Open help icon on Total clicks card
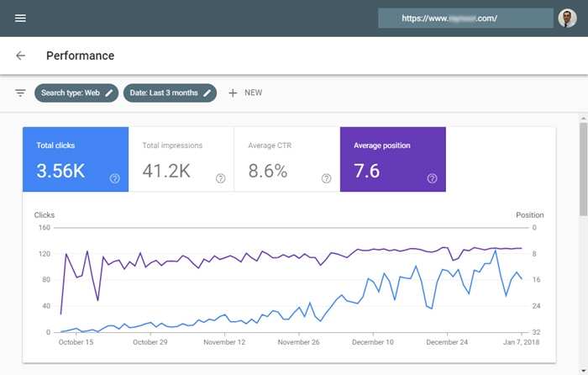 point(115,178)
